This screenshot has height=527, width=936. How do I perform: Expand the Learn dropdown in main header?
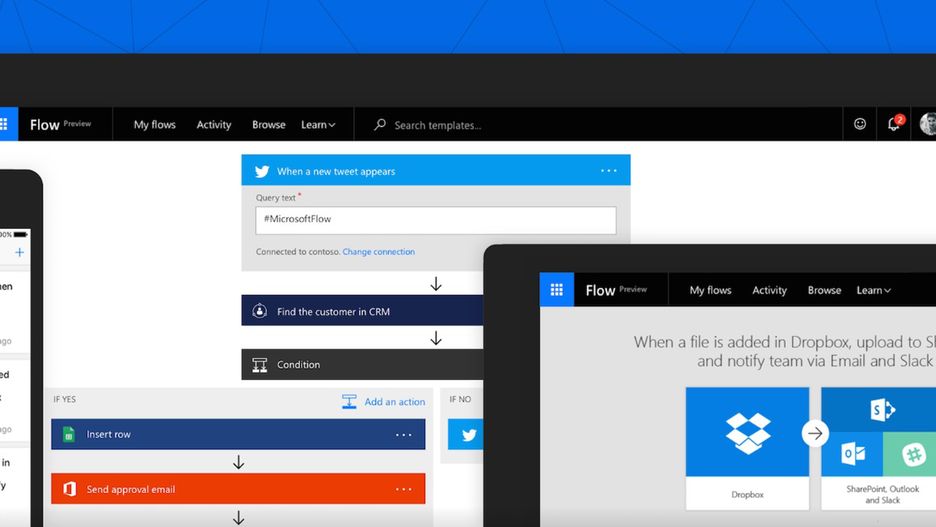tap(318, 125)
